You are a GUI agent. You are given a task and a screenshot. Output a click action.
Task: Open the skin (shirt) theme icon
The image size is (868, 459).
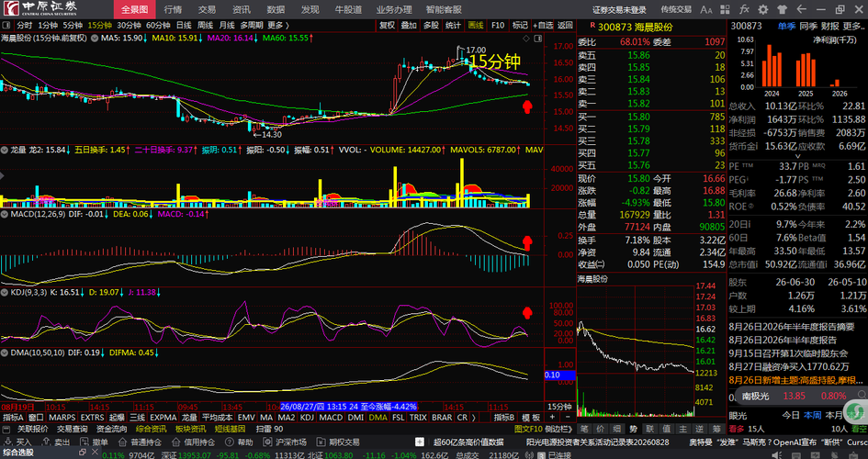pos(782,9)
